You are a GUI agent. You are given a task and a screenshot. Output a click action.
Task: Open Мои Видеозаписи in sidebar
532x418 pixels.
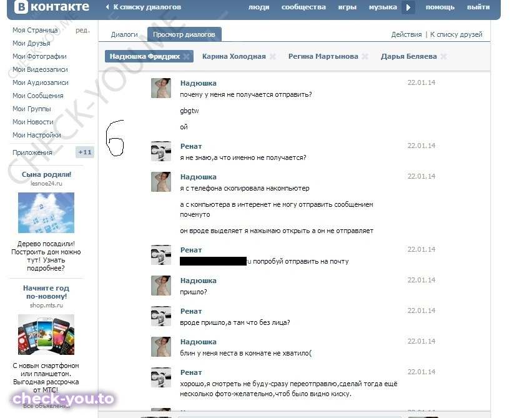[40, 69]
